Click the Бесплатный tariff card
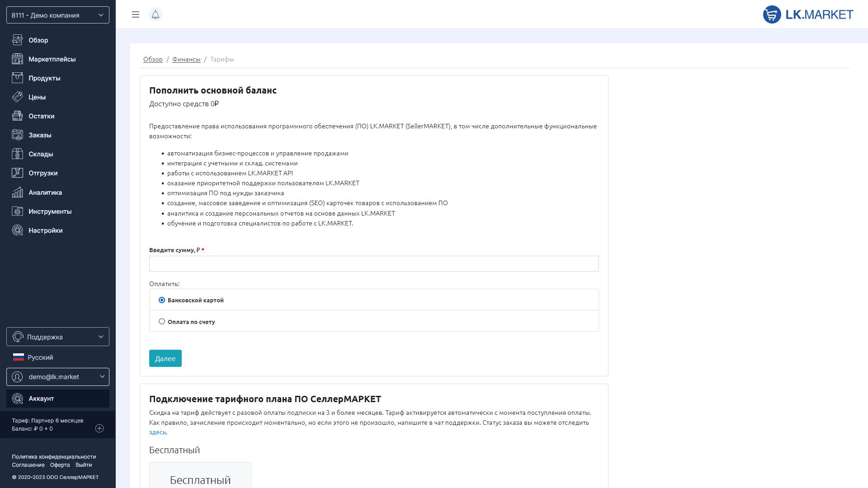This screenshot has width=868, height=488. point(200,475)
